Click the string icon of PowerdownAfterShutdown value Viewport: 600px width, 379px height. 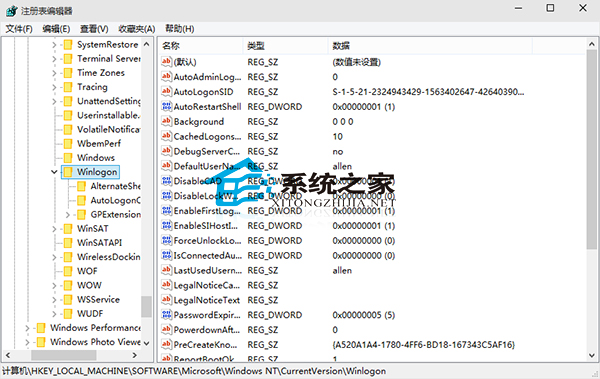pyautogui.click(x=166, y=330)
